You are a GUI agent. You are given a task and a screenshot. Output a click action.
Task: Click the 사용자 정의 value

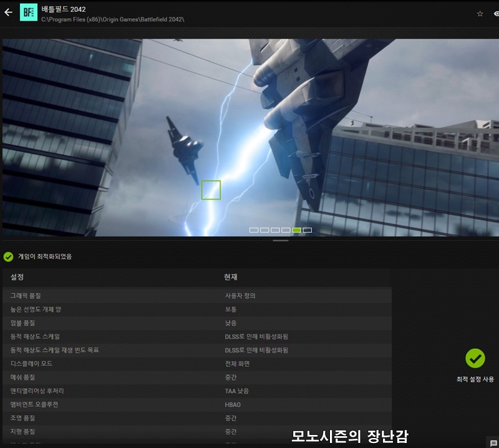point(240,296)
